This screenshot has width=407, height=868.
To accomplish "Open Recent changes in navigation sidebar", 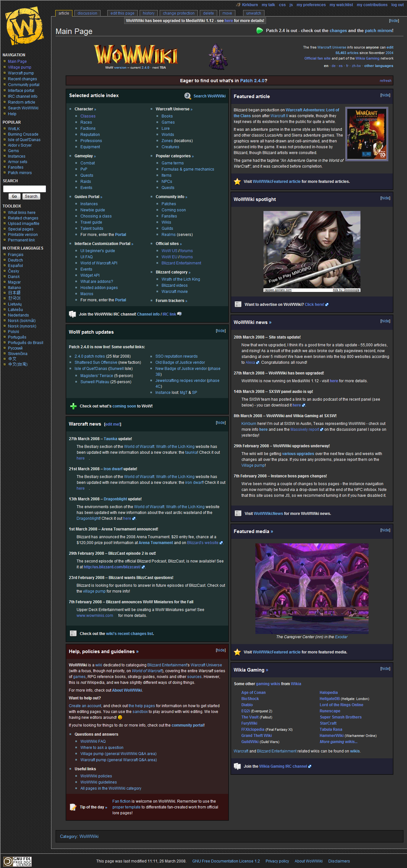I will pyautogui.click(x=22, y=79).
